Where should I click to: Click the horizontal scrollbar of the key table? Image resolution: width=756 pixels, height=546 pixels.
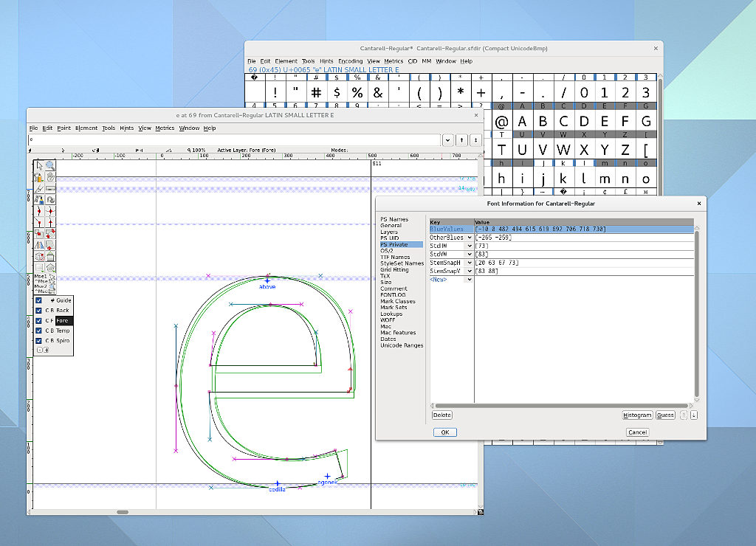(x=561, y=406)
